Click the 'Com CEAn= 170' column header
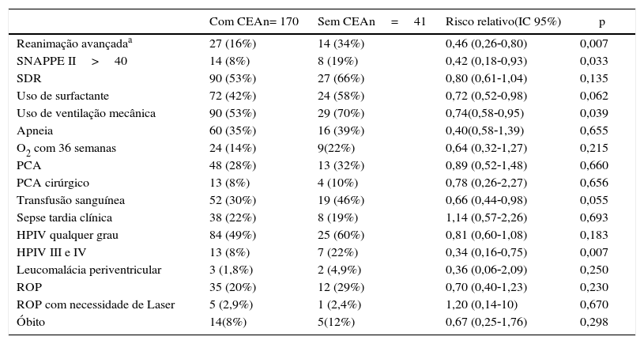 click(254, 21)
